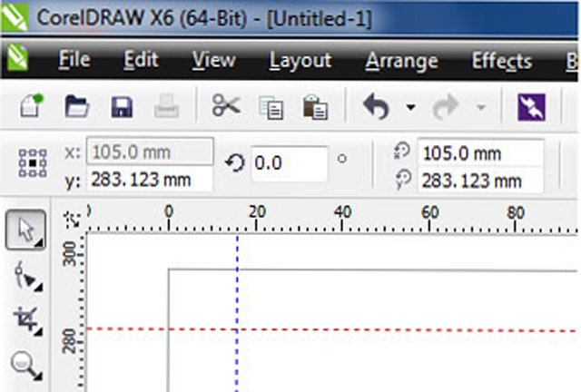Open the Edit menu

pyautogui.click(x=142, y=60)
